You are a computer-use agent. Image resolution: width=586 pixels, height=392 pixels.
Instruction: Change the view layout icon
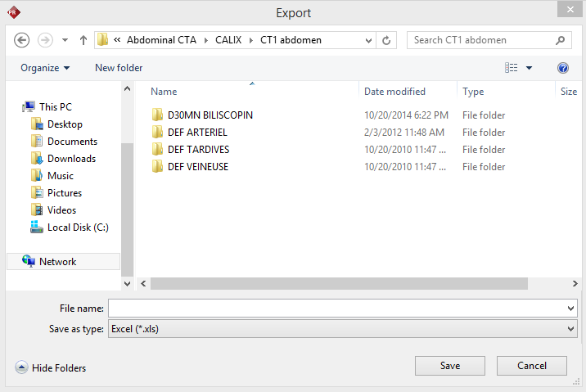[x=512, y=68]
